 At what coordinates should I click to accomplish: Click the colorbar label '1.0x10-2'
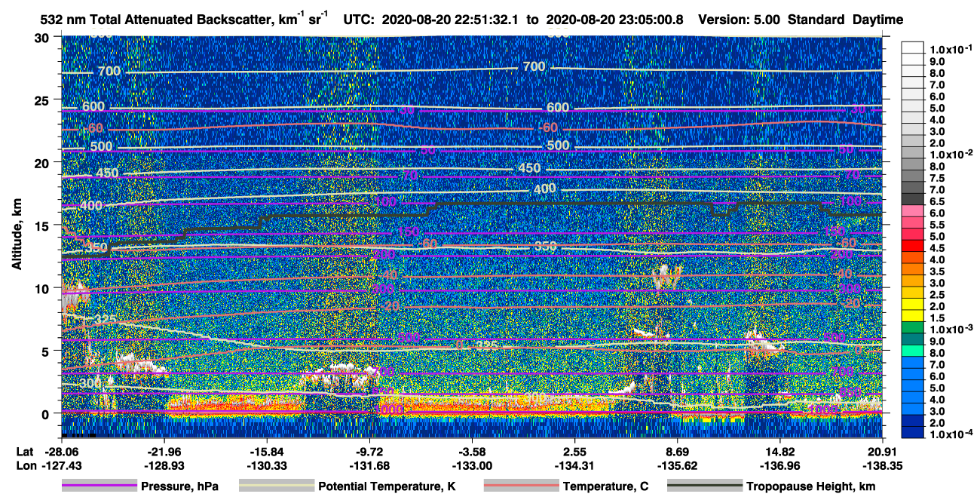(953, 154)
